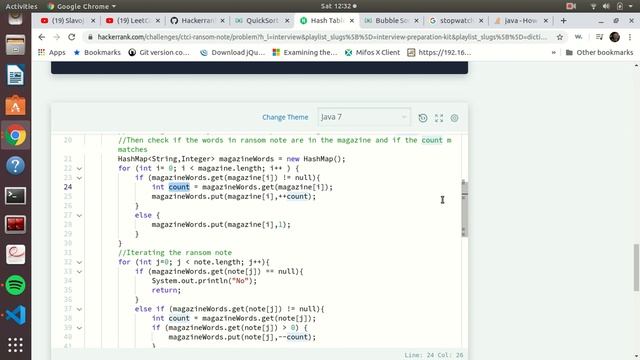Expand hidden bookmarks chevron
This screenshot has width=640, height=360.
pos(553,52)
